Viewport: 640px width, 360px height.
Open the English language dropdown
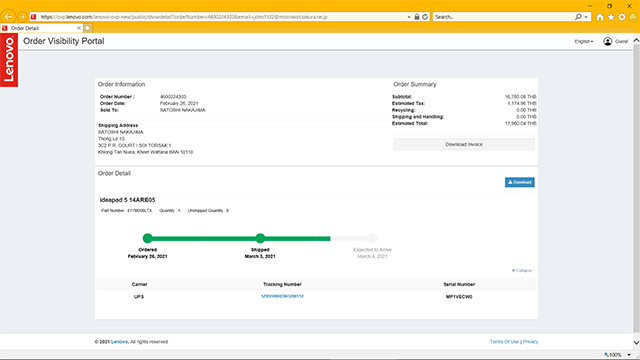[x=584, y=41]
